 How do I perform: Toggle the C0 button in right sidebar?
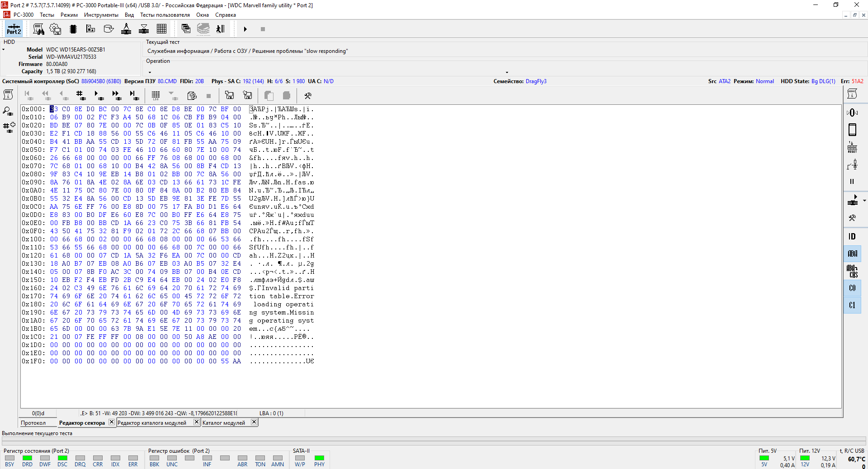click(x=852, y=288)
